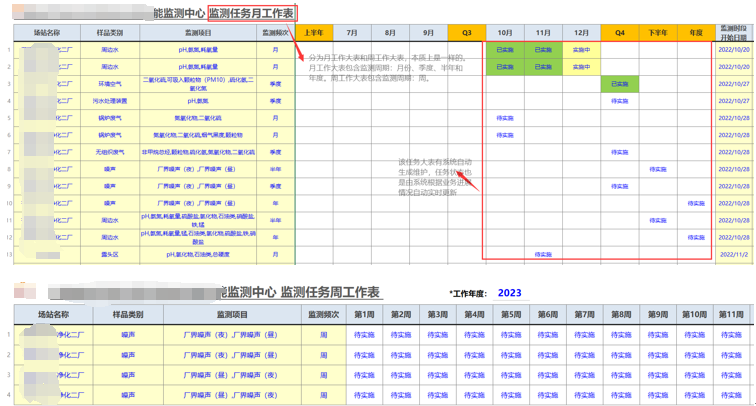Click the 第11周 header in weekly table
756x406 pixels.
[x=730, y=314]
